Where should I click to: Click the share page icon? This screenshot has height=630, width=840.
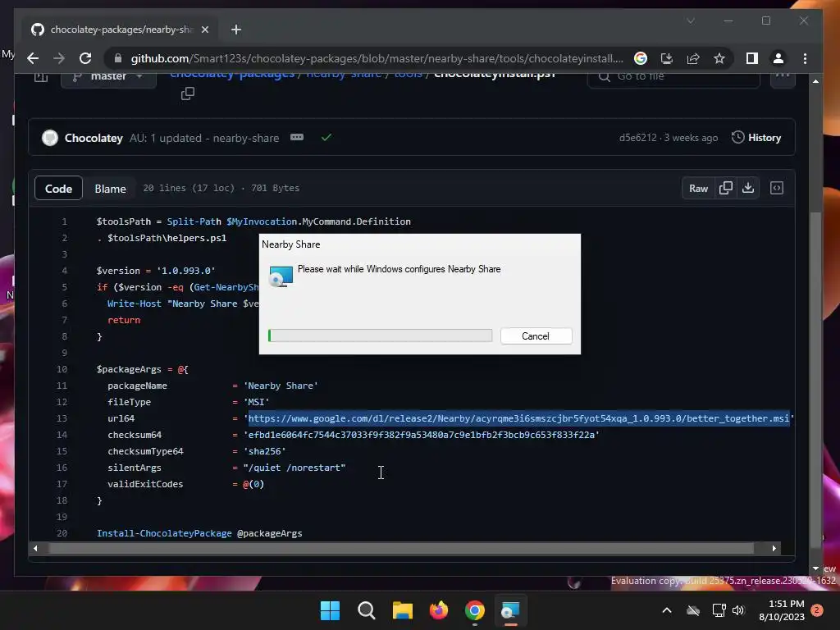click(x=692, y=58)
